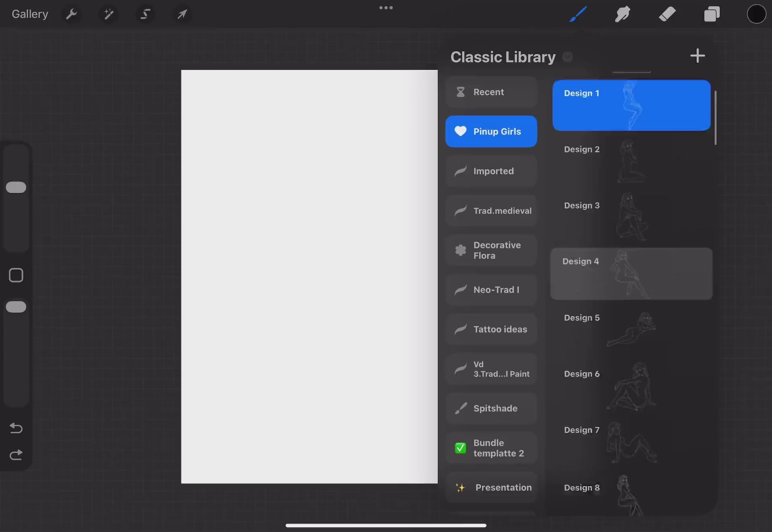Image resolution: width=772 pixels, height=532 pixels.
Task: Open the Spitshade brush set
Action: tap(491, 408)
